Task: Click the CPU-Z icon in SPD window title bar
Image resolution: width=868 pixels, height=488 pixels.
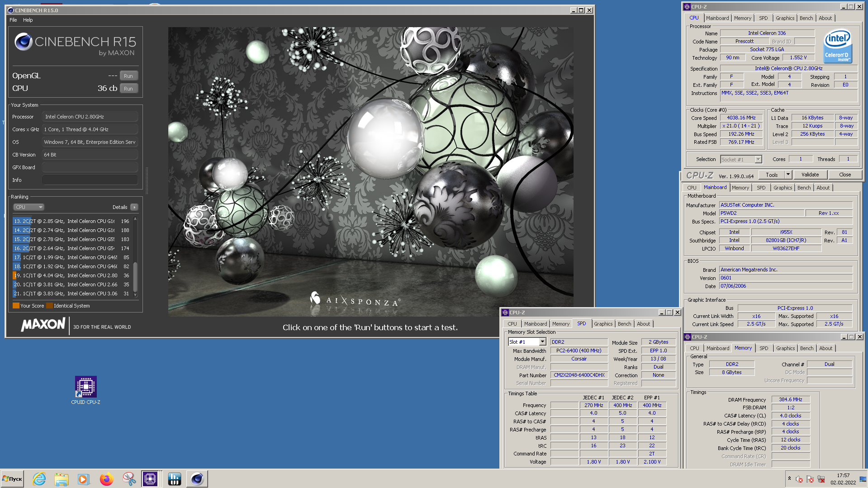Action: coord(505,313)
